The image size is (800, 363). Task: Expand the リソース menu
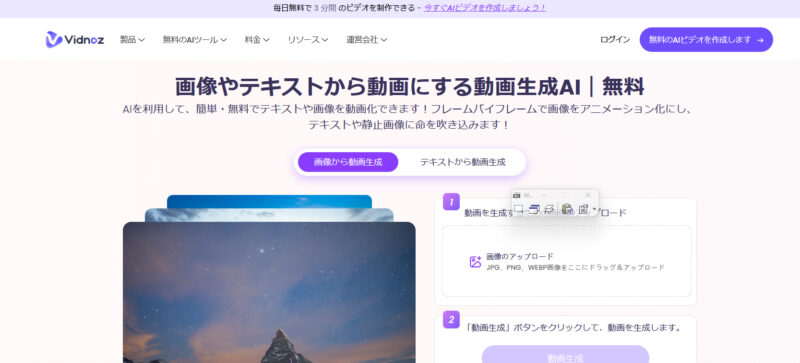click(x=308, y=39)
